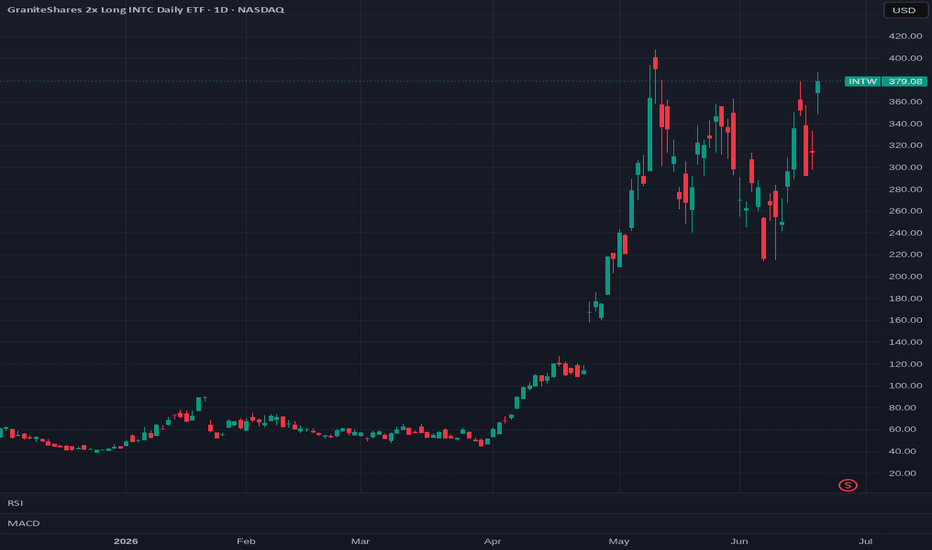Click the 400.00 price scale label
The height and width of the screenshot is (550, 932).
(905, 58)
